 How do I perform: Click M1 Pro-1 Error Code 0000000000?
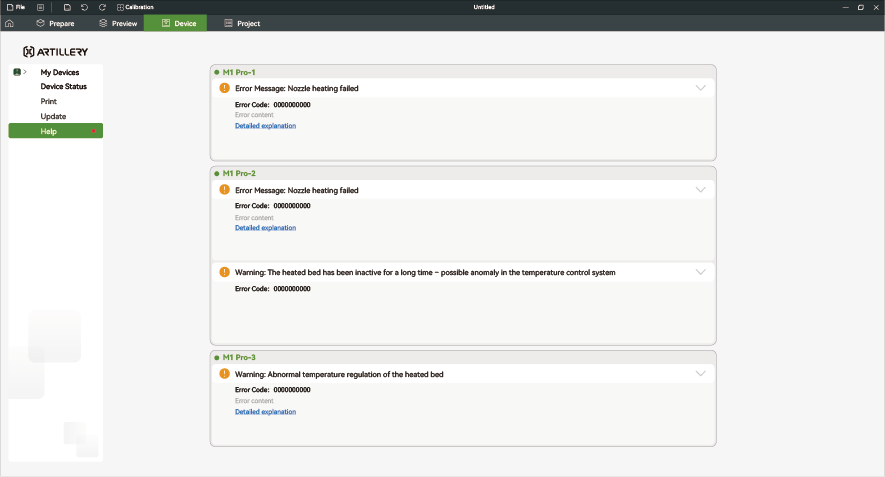click(273, 105)
